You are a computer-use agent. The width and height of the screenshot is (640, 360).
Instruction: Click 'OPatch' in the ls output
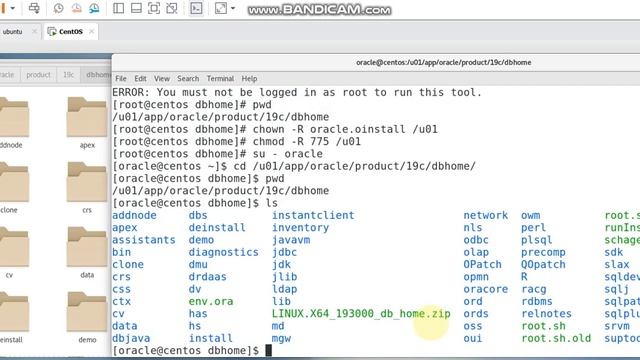(x=482, y=264)
